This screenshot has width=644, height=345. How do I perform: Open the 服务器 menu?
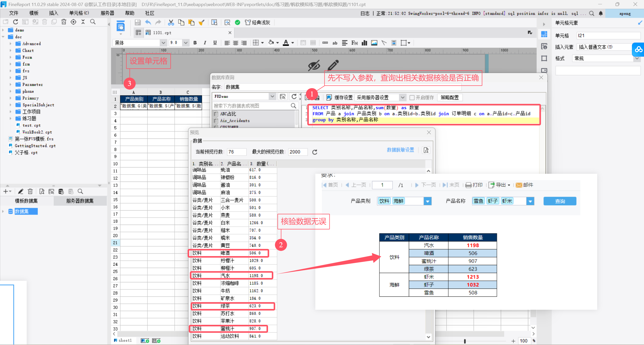107,13
